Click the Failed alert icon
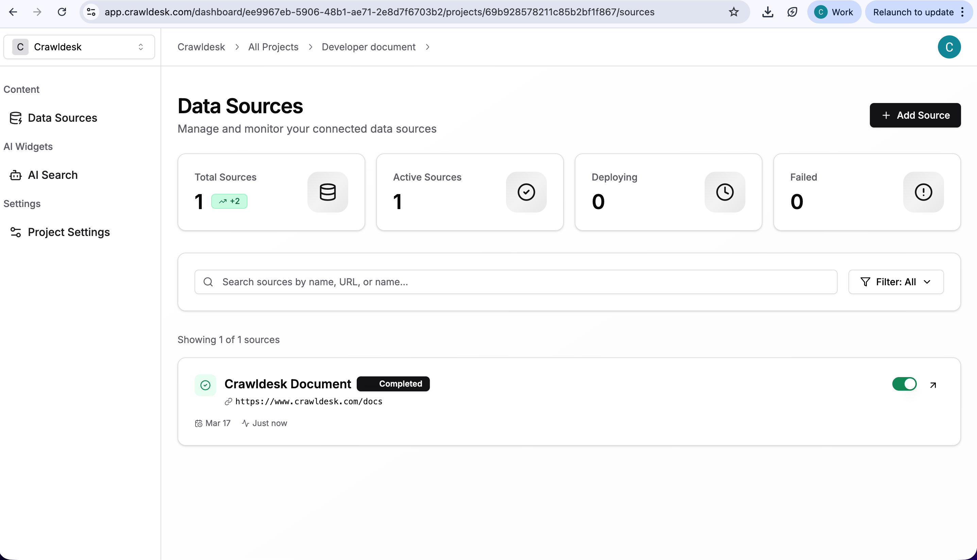Image resolution: width=977 pixels, height=560 pixels. point(923,192)
